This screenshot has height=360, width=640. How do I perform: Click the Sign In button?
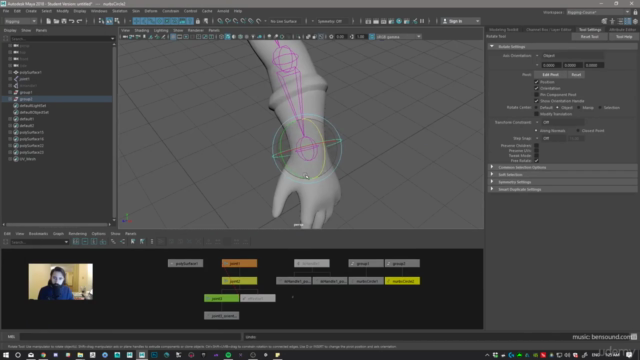tap(461, 21)
